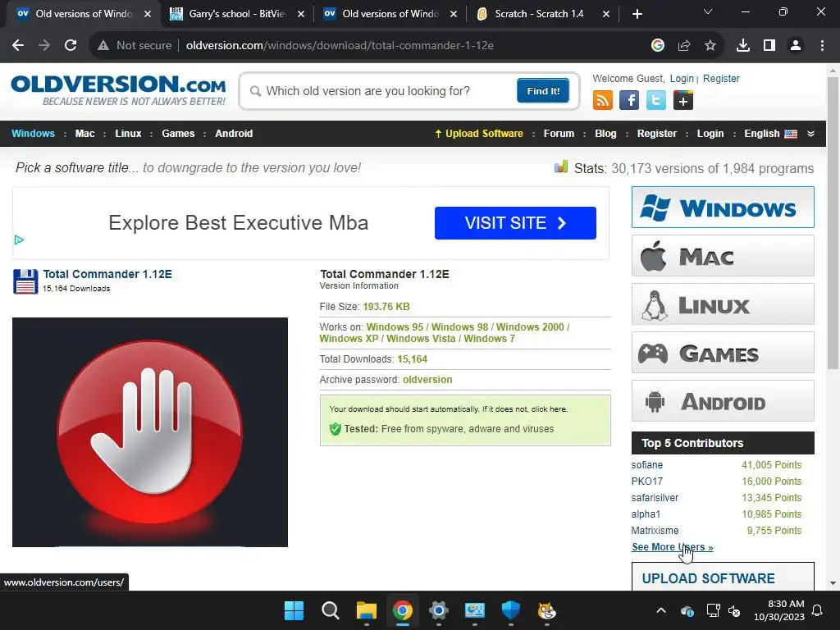Open Chrome three-dot menu
This screenshot has width=840, height=630.
tap(822, 46)
